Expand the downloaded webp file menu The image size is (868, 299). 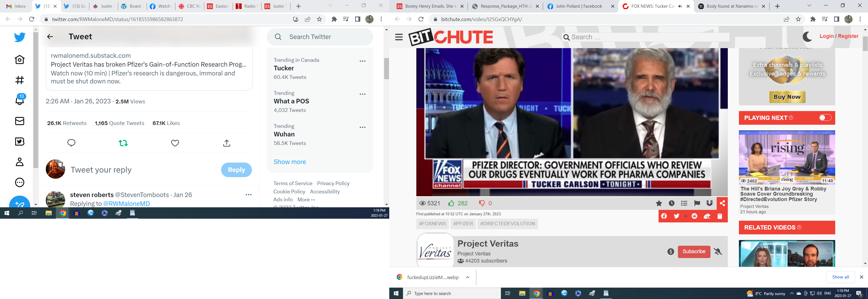467,277
